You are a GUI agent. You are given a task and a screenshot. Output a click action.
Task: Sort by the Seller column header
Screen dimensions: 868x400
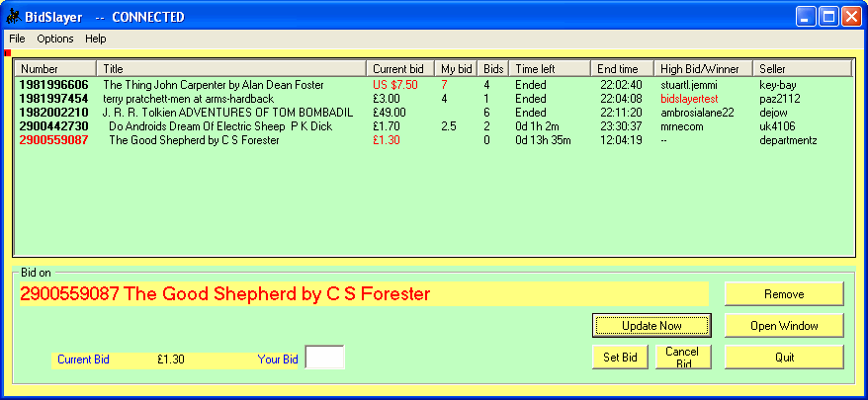point(802,68)
